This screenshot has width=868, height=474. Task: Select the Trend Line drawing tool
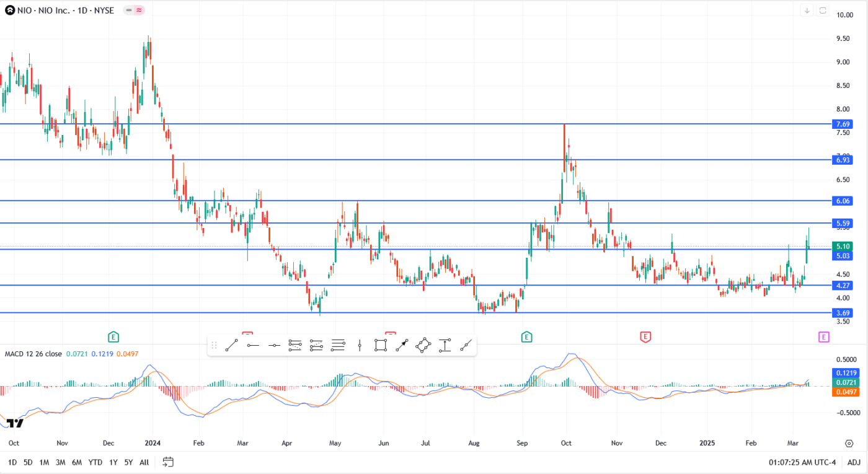coord(231,345)
